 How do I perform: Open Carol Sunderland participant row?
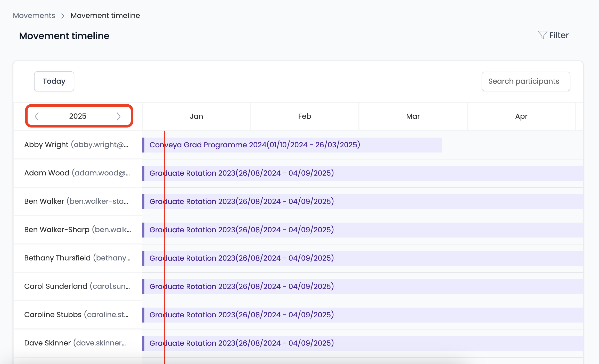pos(78,286)
